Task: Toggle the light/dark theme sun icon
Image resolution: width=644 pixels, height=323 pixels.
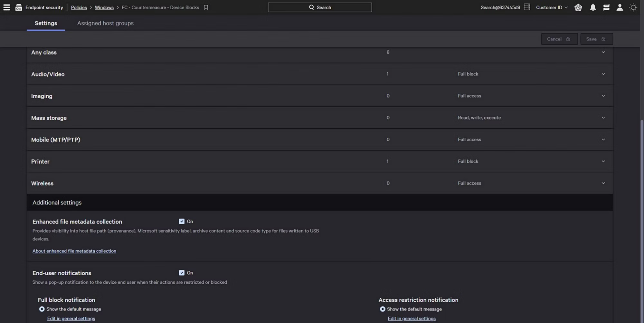Action: 633,7
